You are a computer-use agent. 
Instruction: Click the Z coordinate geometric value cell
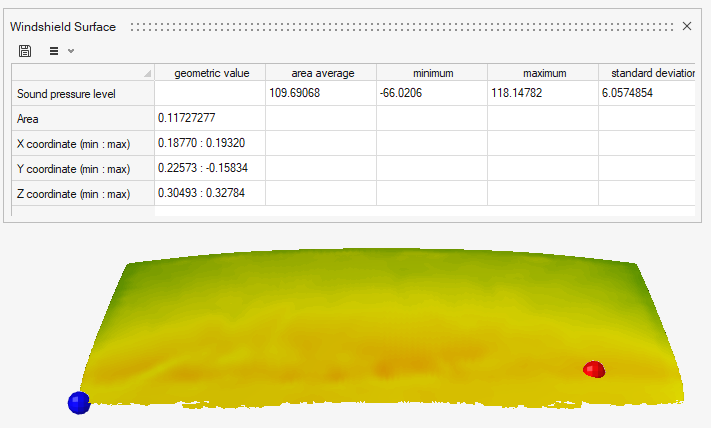point(210,193)
